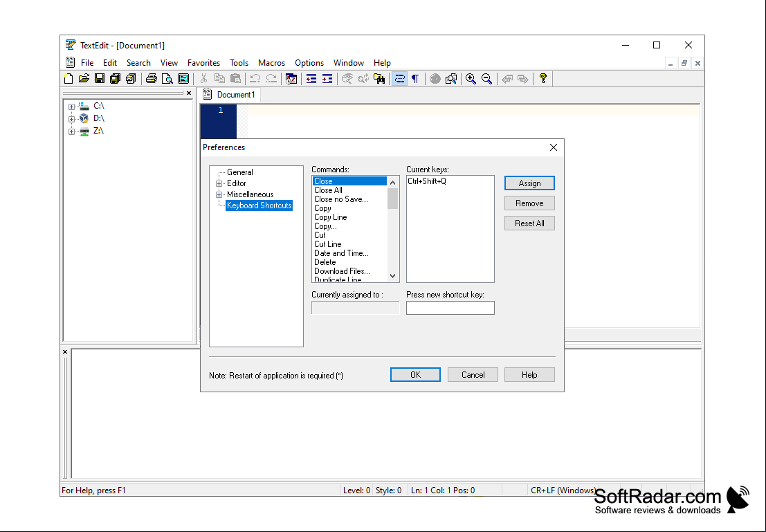Screen dimensions: 766x532
Task: Click the Page Setup toolbar icon
Action: [183, 79]
